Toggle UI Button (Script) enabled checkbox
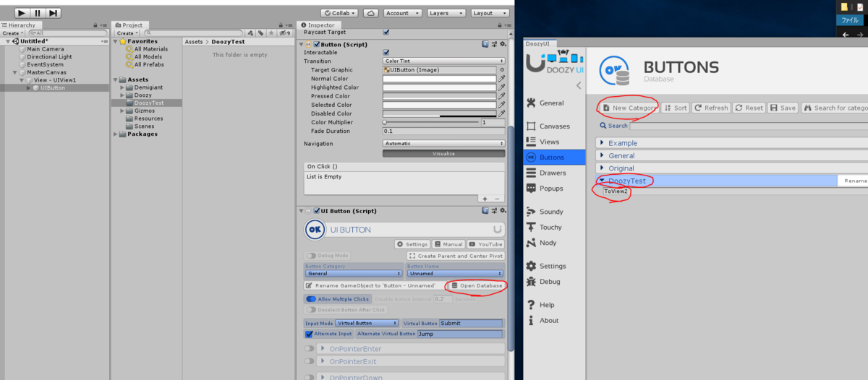The image size is (868, 380). point(317,211)
